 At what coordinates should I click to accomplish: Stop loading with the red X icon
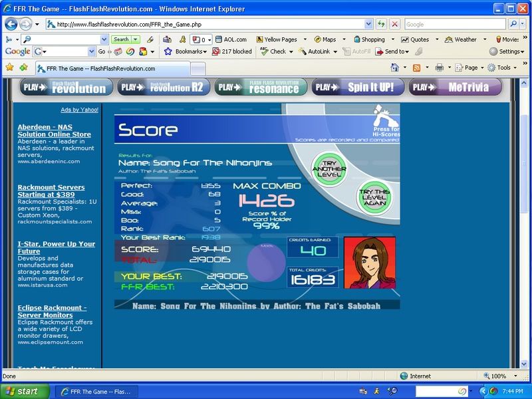click(395, 24)
